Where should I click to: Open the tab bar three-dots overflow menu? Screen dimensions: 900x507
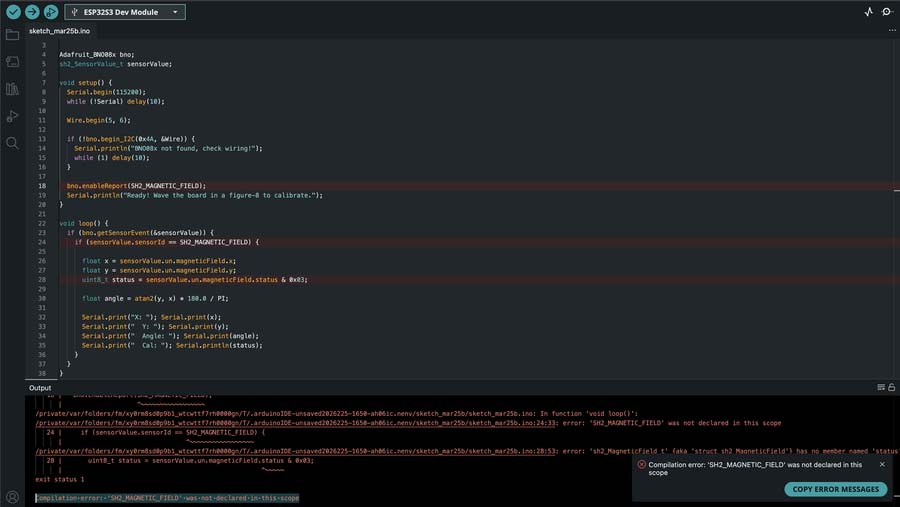892,31
